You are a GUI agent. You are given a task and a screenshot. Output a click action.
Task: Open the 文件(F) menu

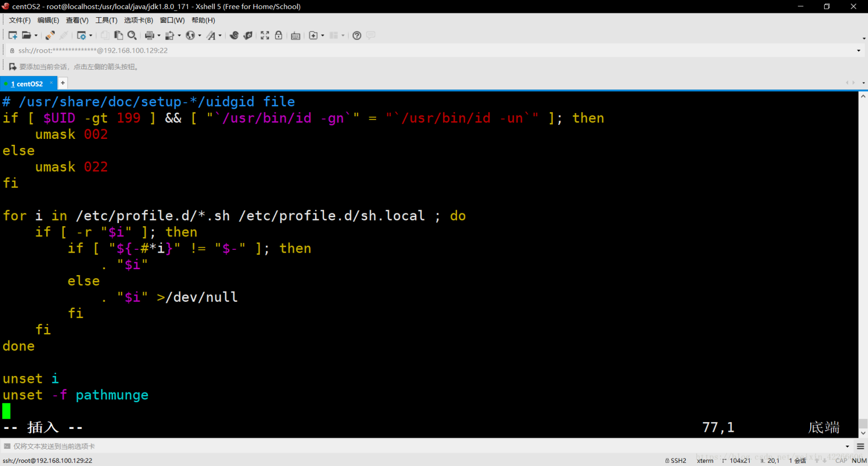point(20,20)
